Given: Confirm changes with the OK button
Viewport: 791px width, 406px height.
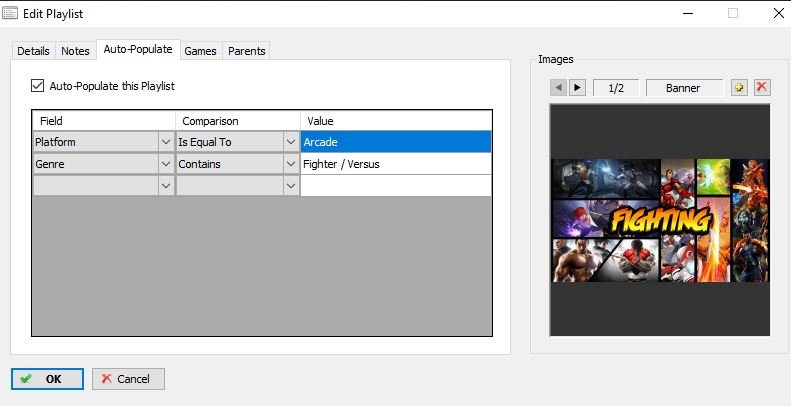Looking at the screenshot, I should (x=47, y=379).
